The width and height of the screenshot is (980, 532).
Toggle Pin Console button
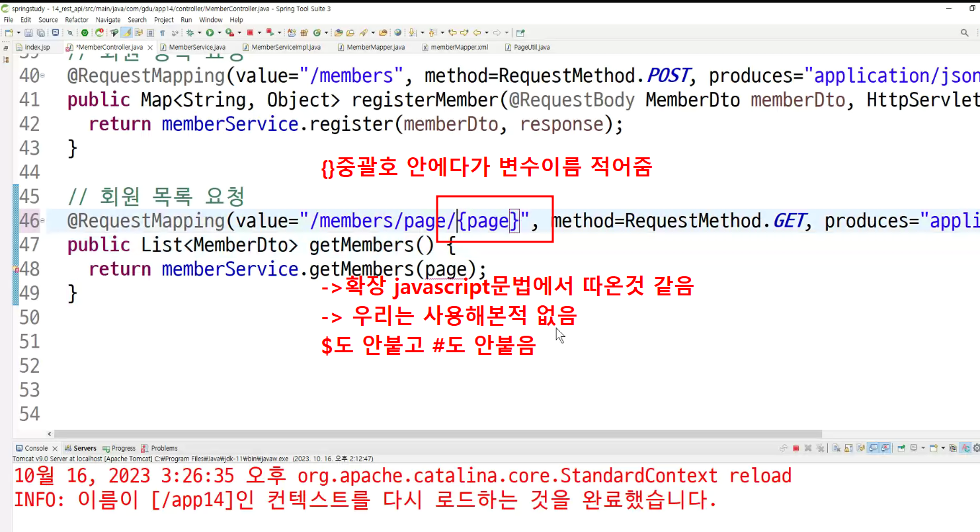click(901, 448)
